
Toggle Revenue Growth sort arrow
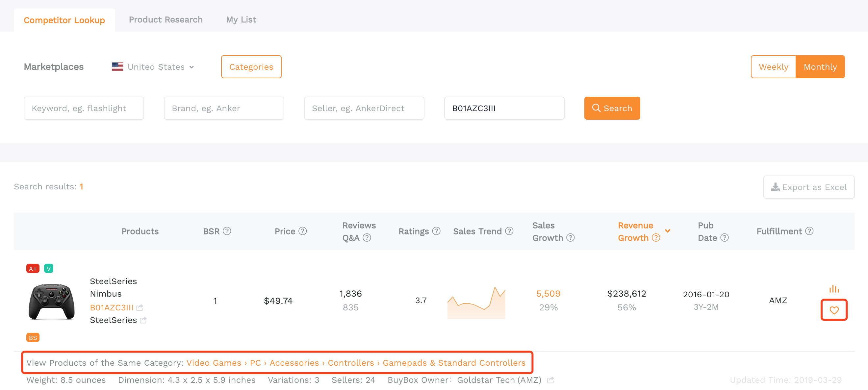tap(668, 231)
